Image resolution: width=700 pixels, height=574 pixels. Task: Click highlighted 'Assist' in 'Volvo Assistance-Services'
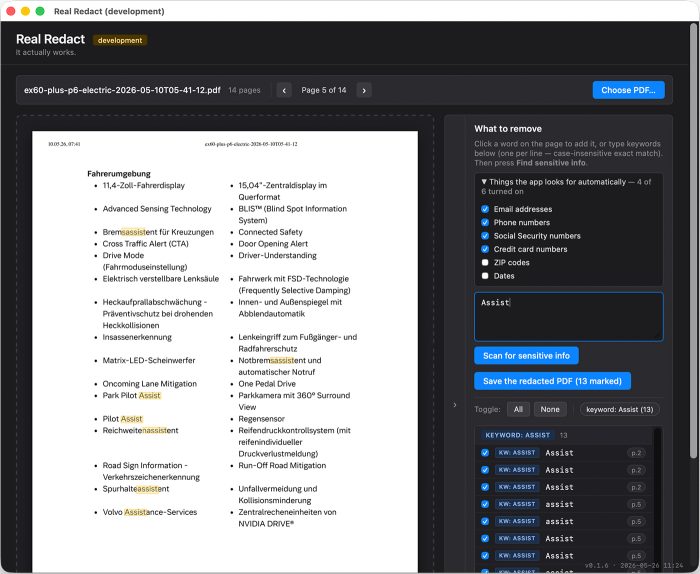click(x=136, y=512)
